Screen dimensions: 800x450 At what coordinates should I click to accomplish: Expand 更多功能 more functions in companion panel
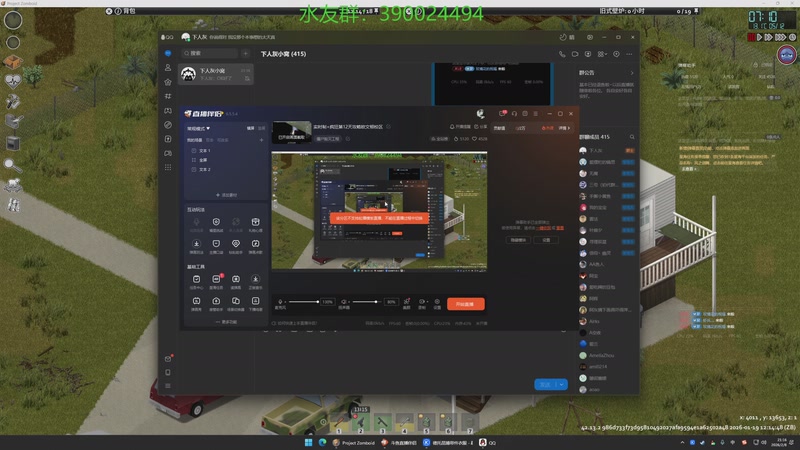coord(226,322)
